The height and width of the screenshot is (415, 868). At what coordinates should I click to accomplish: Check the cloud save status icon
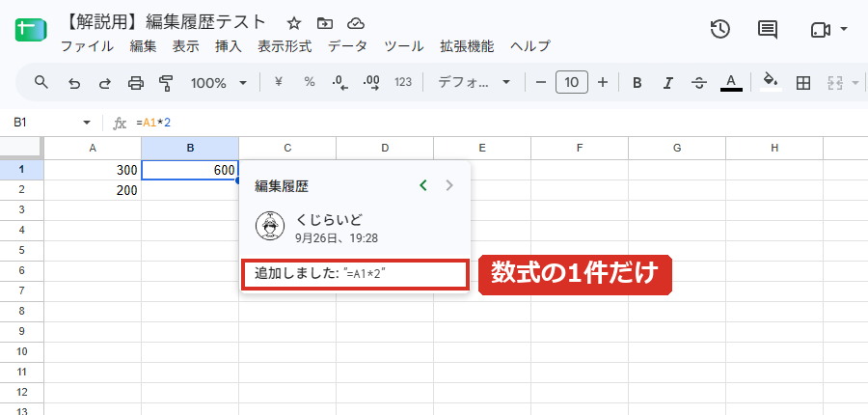(356, 23)
